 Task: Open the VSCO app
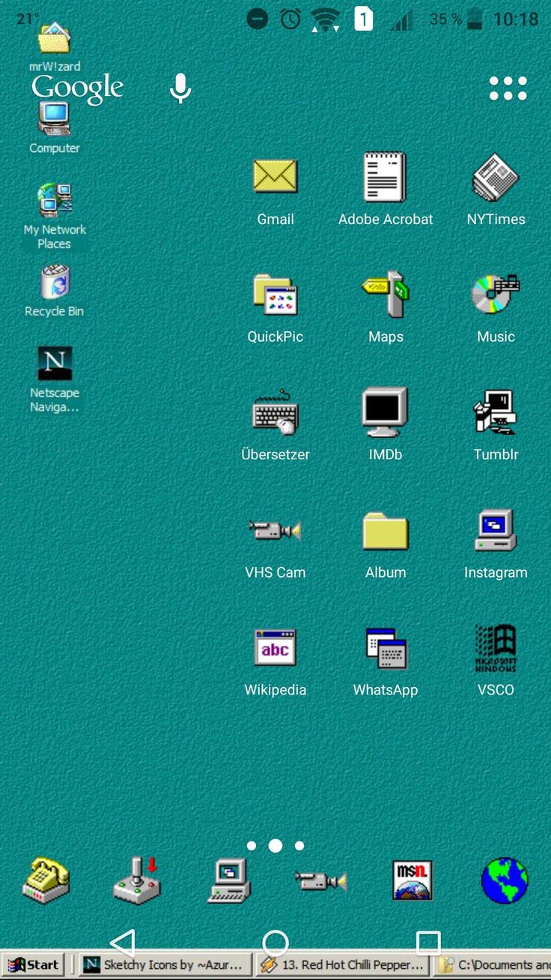[496, 647]
